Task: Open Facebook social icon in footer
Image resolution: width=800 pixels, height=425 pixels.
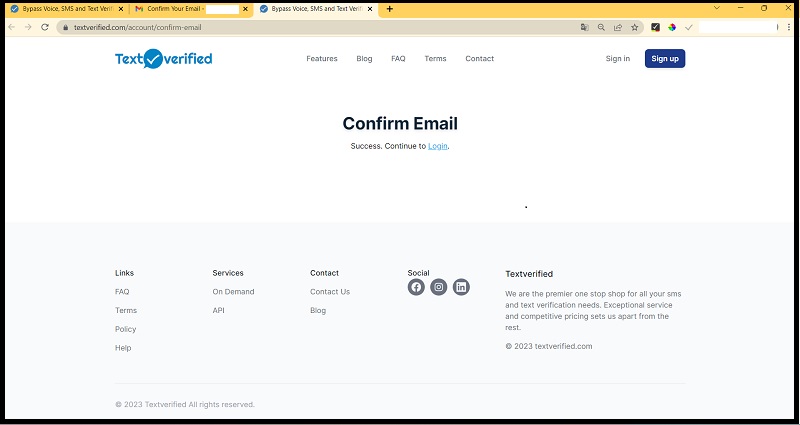Action: [416, 287]
